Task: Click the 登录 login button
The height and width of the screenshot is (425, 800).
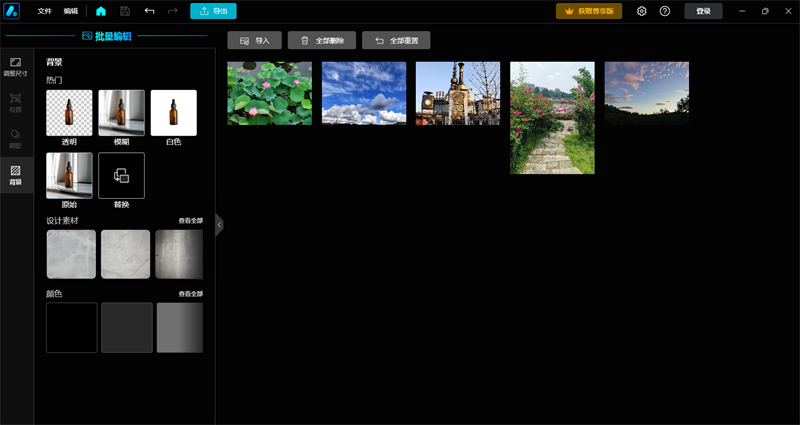Action: pyautogui.click(x=703, y=11)
